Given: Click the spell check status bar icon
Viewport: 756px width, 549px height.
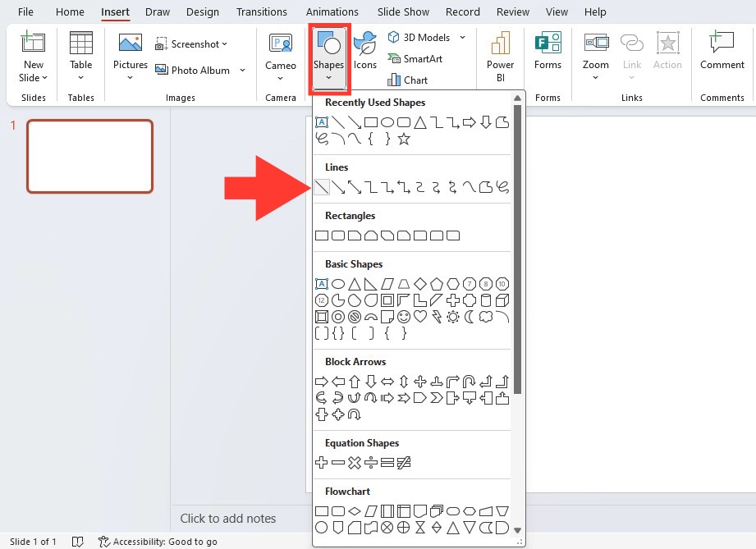Looking at the screenshot, I should (77, 542).
